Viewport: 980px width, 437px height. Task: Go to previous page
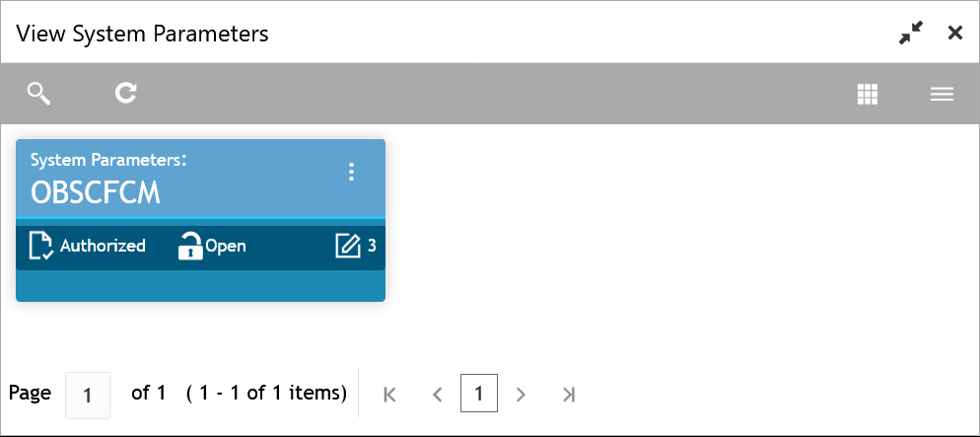(x=438, y=395)
